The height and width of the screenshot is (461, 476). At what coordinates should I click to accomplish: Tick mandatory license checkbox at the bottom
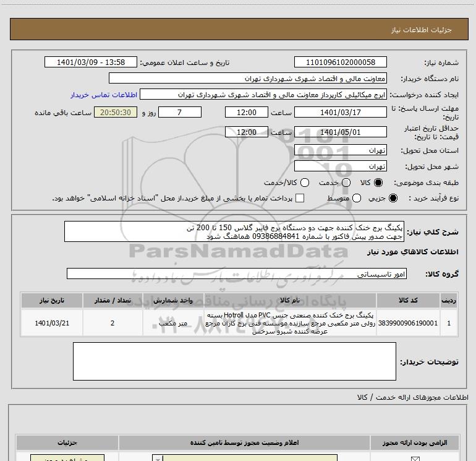[x=415, y=459]
